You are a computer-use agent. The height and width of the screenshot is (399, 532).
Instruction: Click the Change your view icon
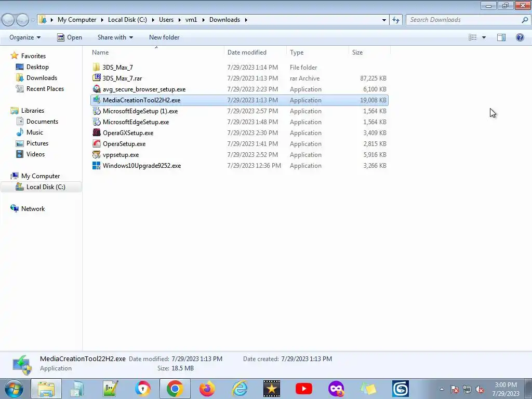[x=473, y=37]
